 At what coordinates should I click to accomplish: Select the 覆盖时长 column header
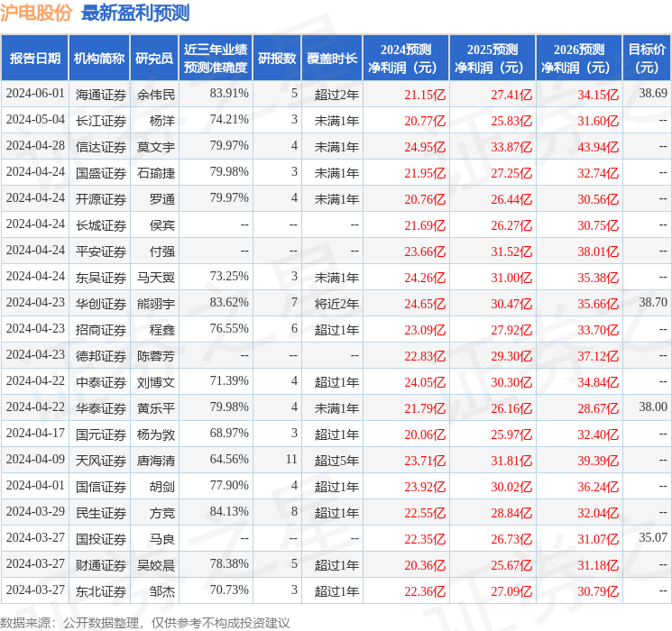332,58
